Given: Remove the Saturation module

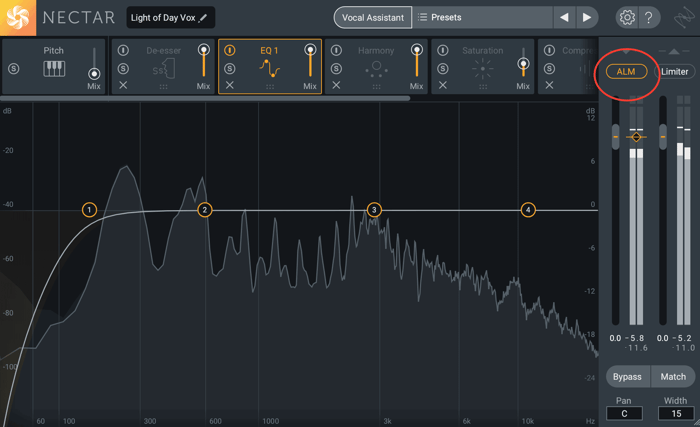Looking at the screenshot, I should 442,85.
